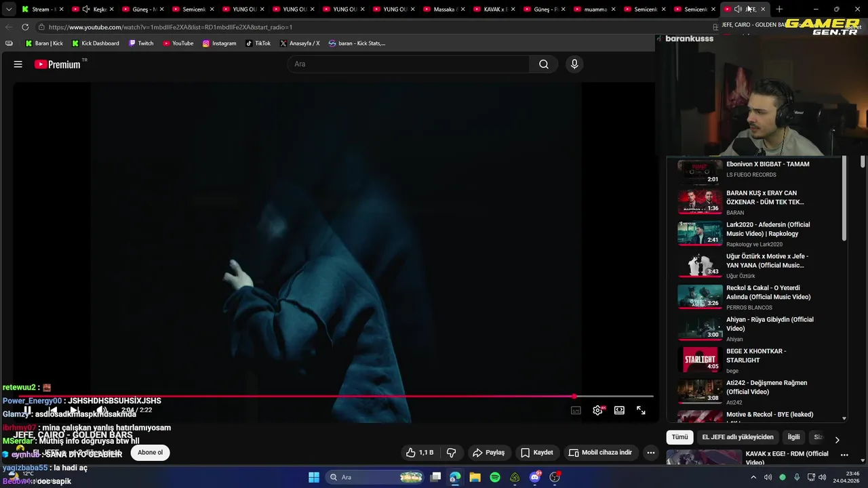Start voice search with microphone icon
The height and width of the screenshot is (488, 868).
[x=574, y=64]
